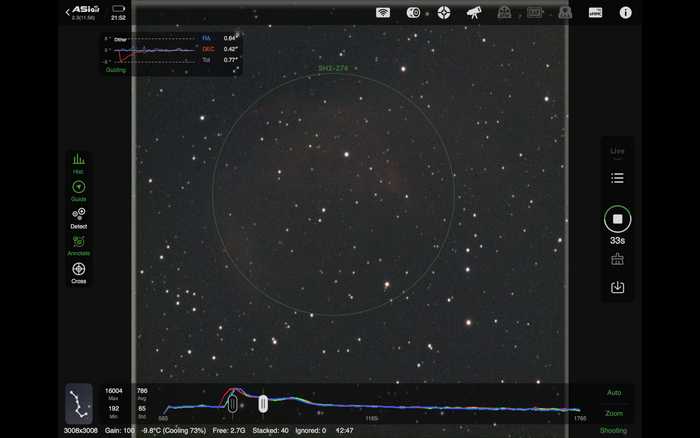This screenshot has width=700, height=438.
Task: Open the Wi-Fi settings icon
Action: tap(382, 13)
